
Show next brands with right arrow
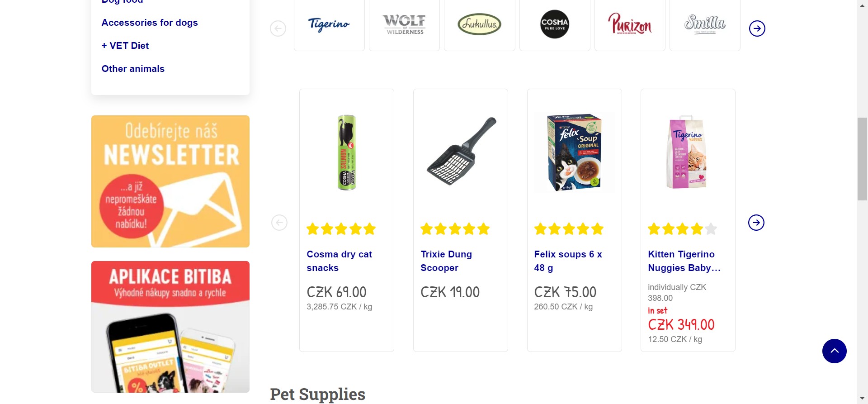(x=757, y=29)
